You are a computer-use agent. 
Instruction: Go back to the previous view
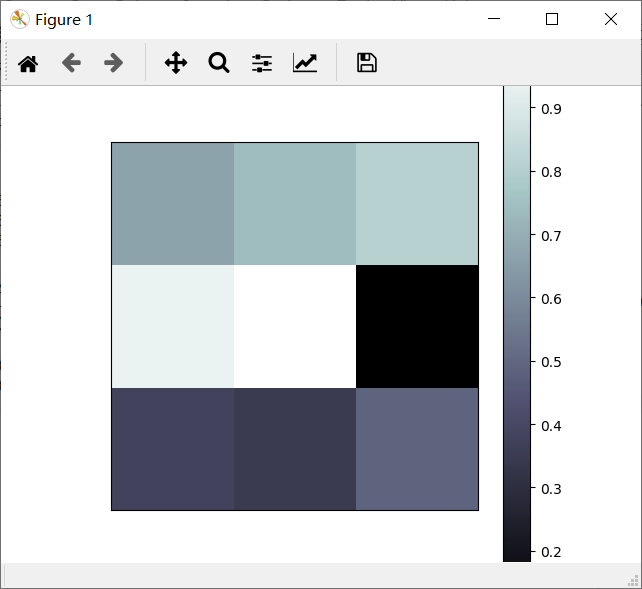(71, 63)
